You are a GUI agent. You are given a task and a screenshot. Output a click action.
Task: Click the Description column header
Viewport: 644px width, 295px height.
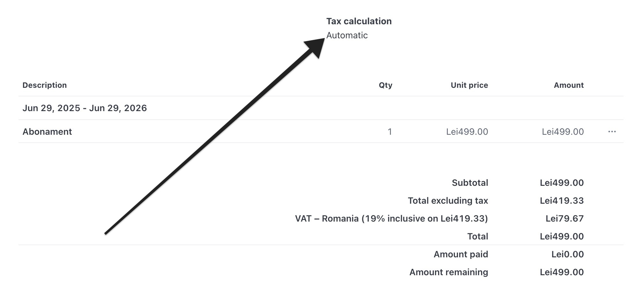[x=45, y=85]
